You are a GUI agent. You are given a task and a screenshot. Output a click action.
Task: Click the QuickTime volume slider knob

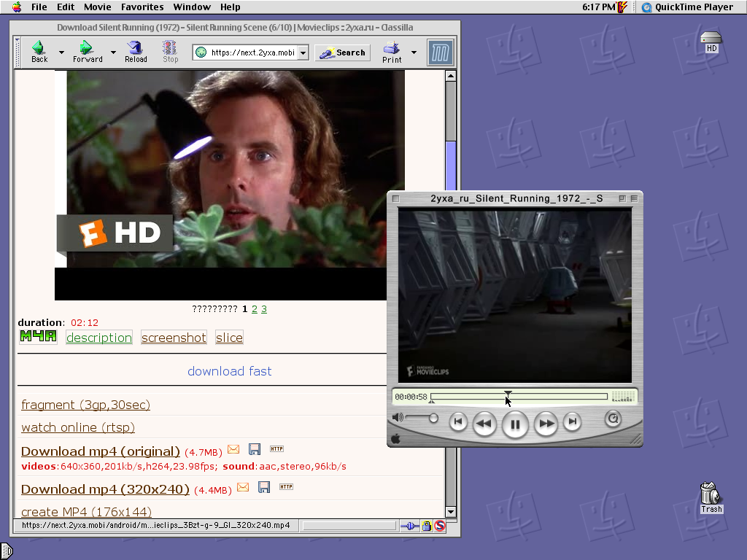(433, 418)
